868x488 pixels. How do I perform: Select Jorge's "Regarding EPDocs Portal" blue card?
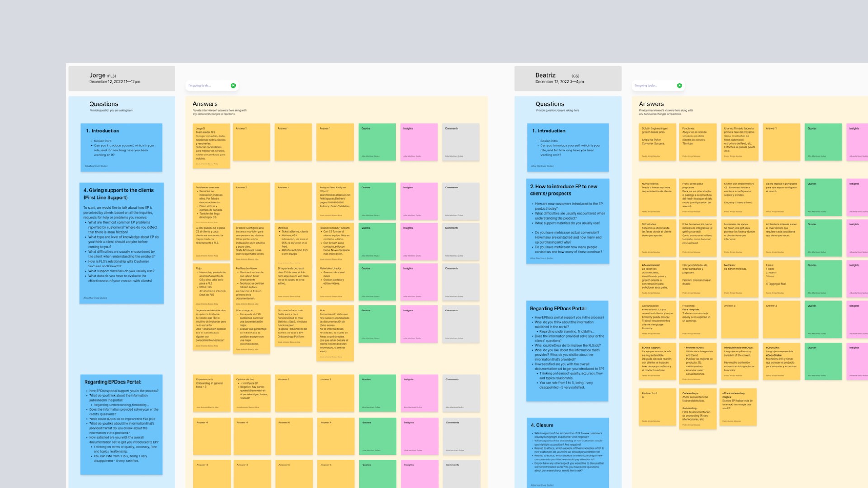(x=121, y=424)
